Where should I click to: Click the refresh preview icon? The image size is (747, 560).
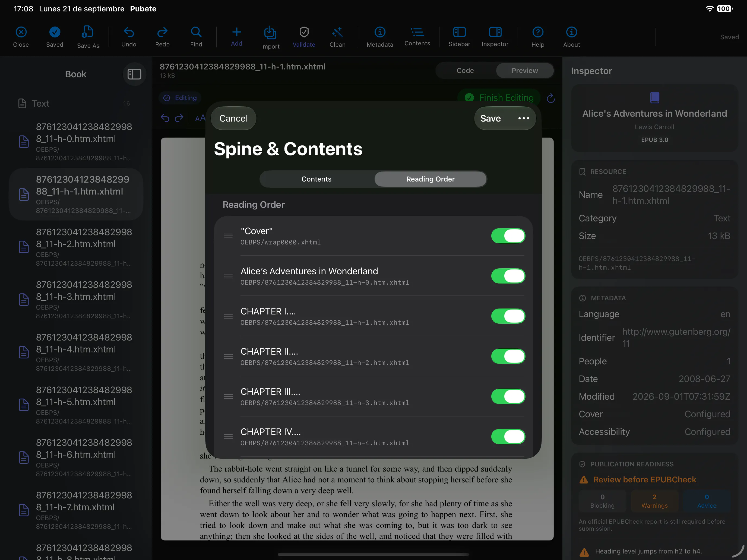pyautogui.click(x=550, y=98)
